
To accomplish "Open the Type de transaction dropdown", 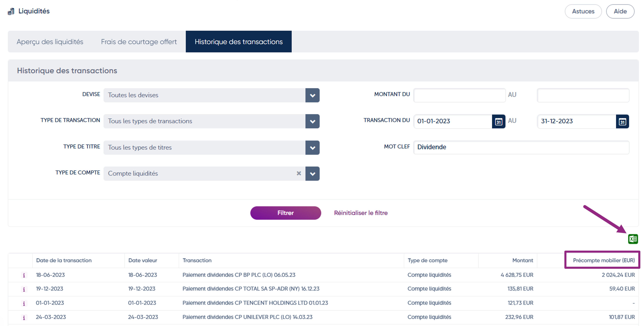I will click(312, 121).
